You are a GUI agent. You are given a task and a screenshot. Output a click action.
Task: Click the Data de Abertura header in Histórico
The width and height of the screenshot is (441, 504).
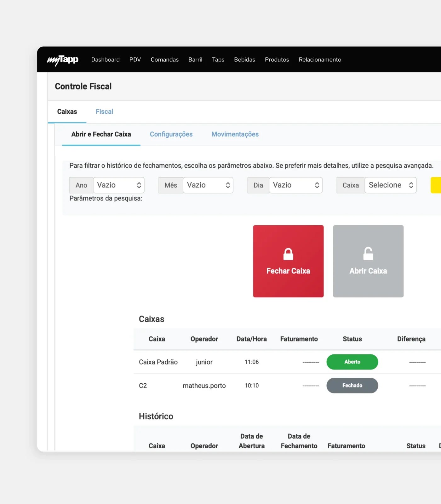(252, 441)
